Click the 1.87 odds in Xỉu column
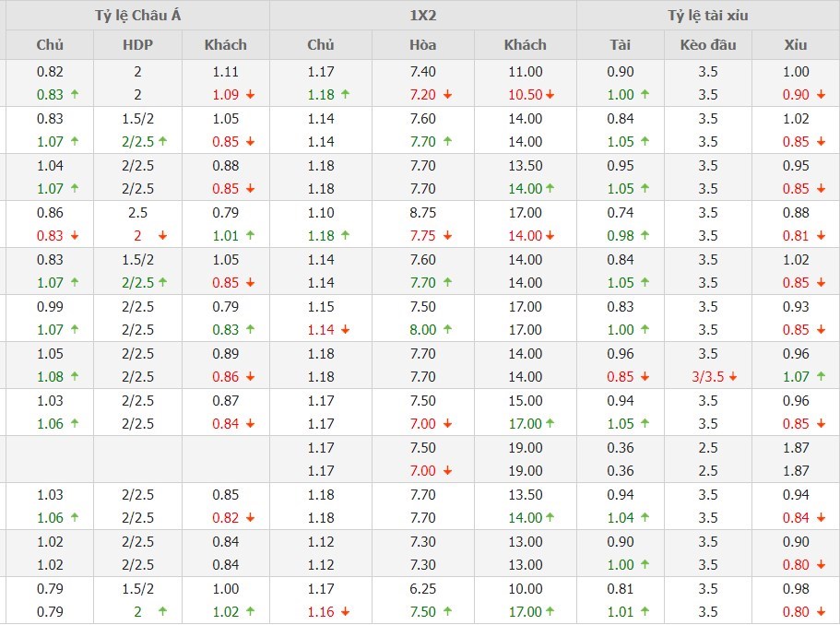 coord(795,447)
